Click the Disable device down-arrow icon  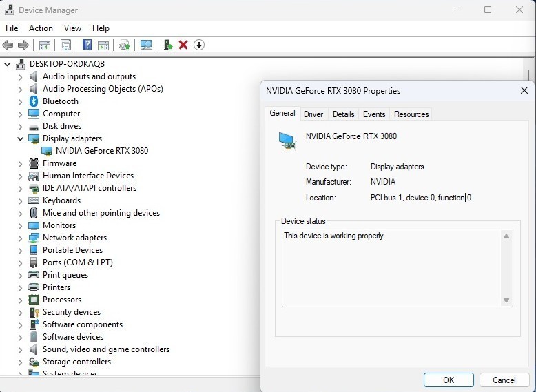click(199, 45)
